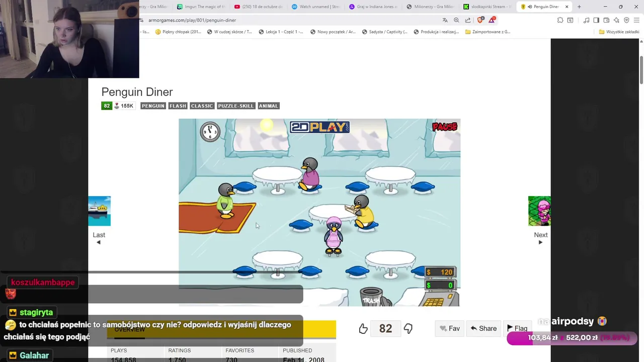Open a new browser tab
The width and height of the screenshot is (644, 362).
[579, 7]
